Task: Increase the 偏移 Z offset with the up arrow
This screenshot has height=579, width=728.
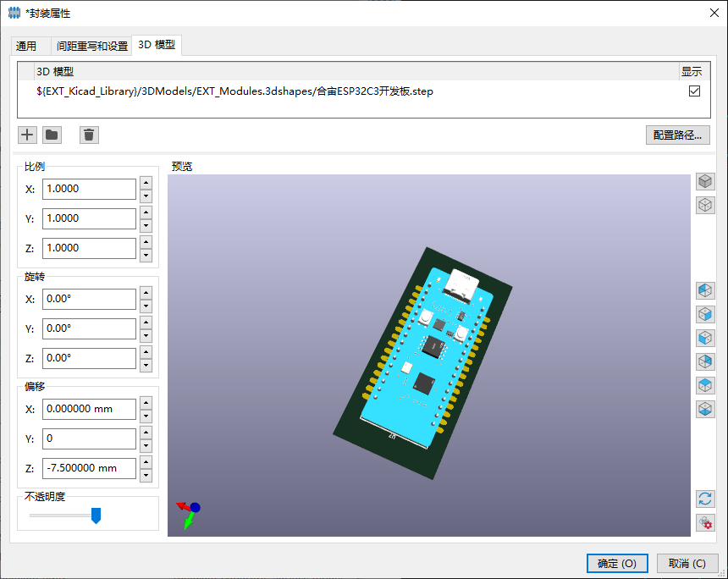Action: click(146, 461)
